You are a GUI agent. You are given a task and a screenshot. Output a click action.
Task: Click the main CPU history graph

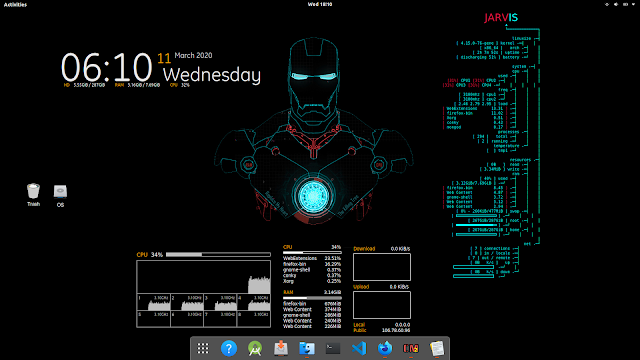(203, 277)
